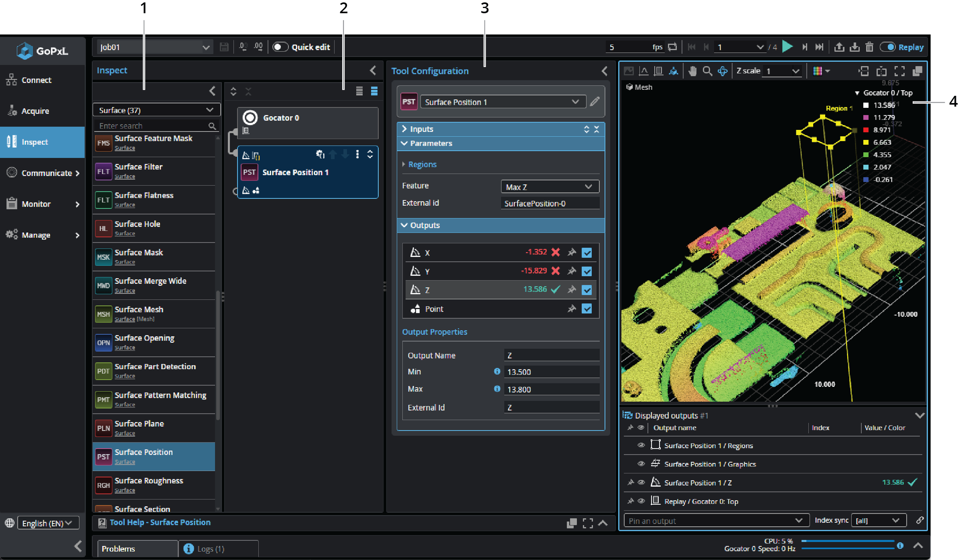Uncheck the X output checkbox
Screen dimensions: 958x560
(x=587, y=253)
